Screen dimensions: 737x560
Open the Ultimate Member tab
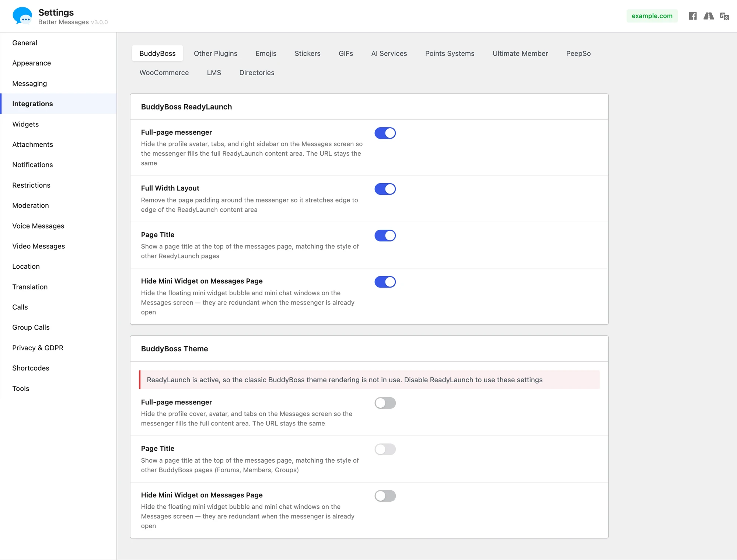pyautogui.click(x=520, y=53)
